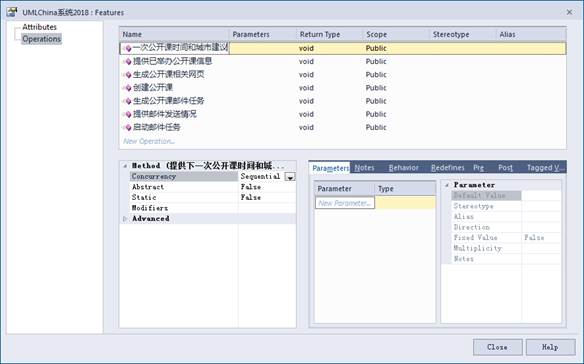The image size is (584, 364).
Task: Click the Scope column header
Action: click(396, 34)
